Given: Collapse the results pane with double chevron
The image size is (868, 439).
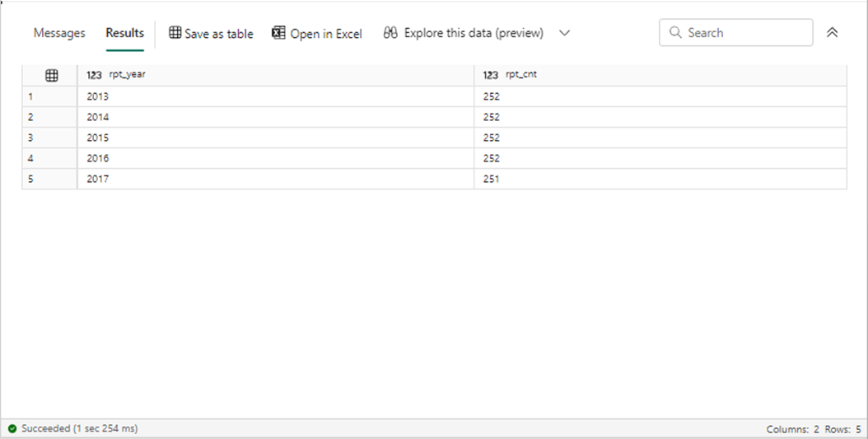Looking at the screenshot, I should pyautogui.click(x=832, y=33).
